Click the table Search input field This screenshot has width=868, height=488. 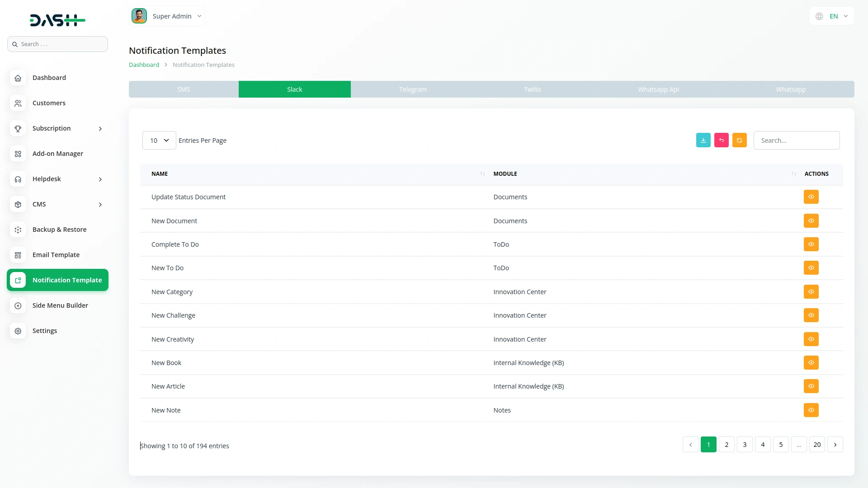(796, 141)
